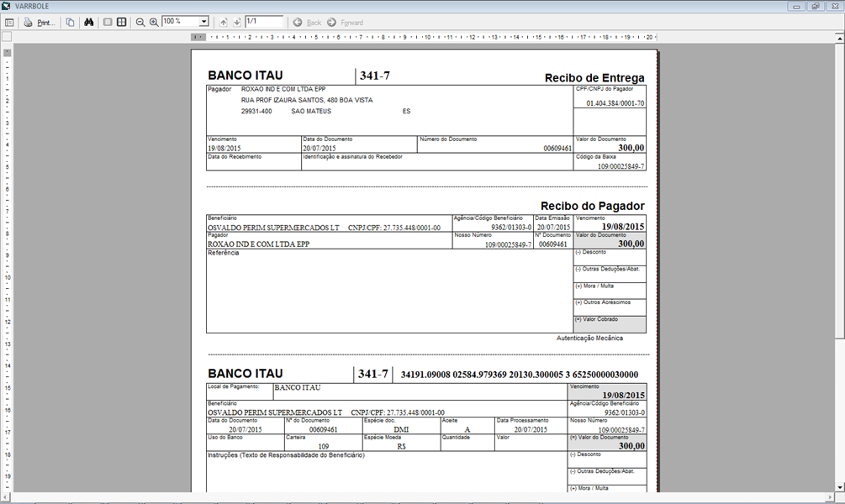Click the '(+) Mora / Multa' box in Recibo do Pagador
Screen dimensions: 845x504
click(610, 291)
